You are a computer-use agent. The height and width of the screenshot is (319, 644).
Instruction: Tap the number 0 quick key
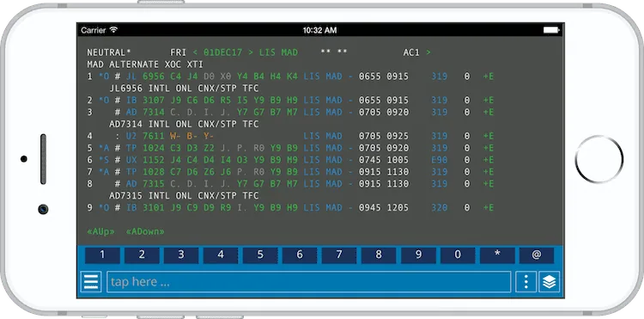click(458, 255)
